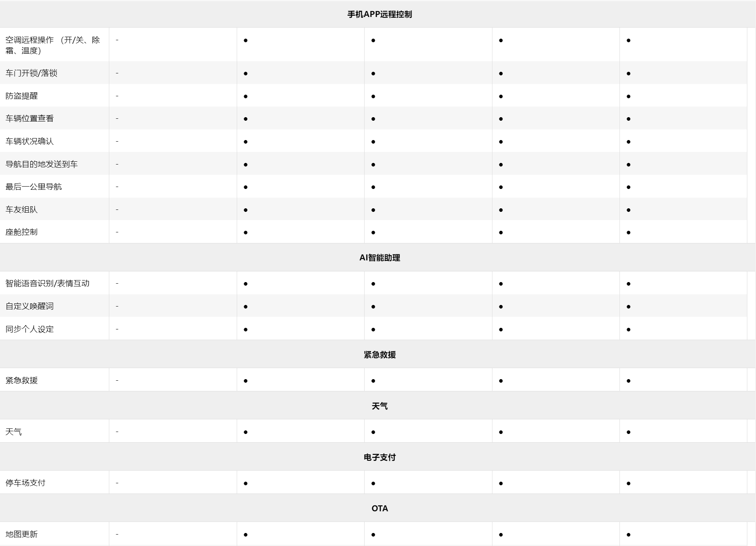This screenshot has height=546, width=756.
Task: Click the 防盗提醒 feature label
Action: click(x=22, y=96)
